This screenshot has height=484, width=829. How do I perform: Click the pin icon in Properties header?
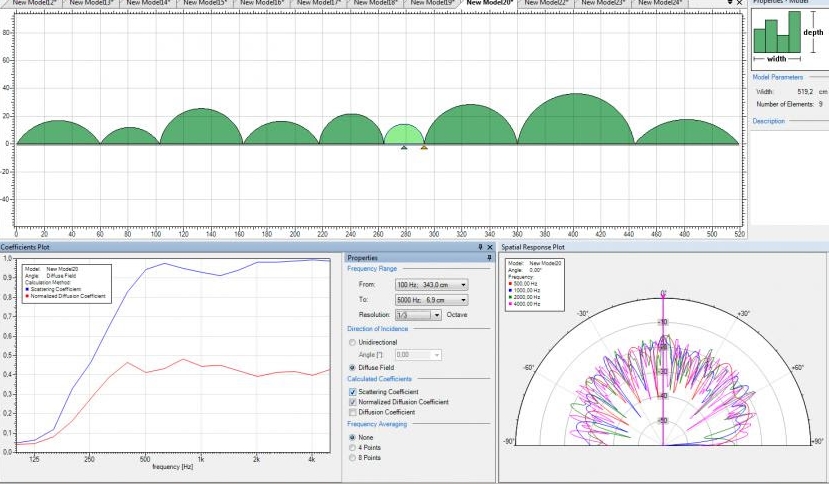coord(489,257)
